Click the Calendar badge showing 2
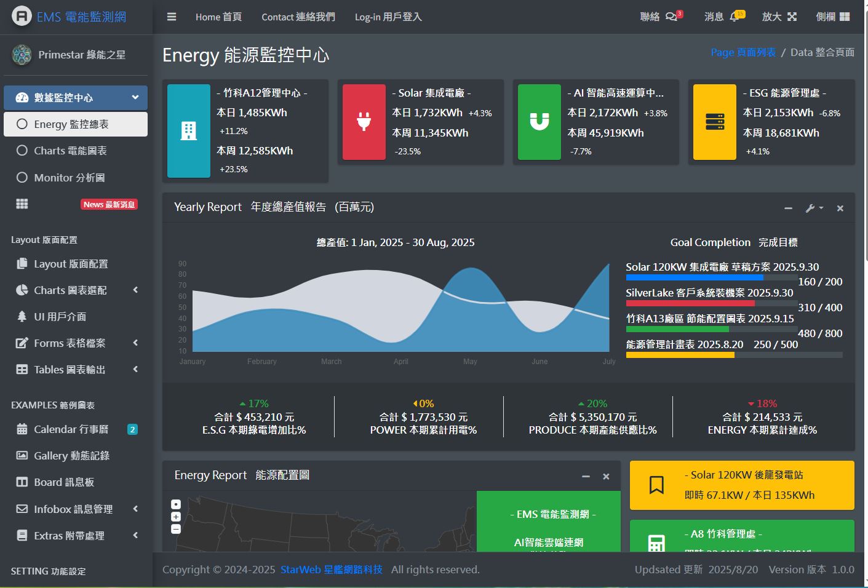The image size is (868, 588). (132, 429)
